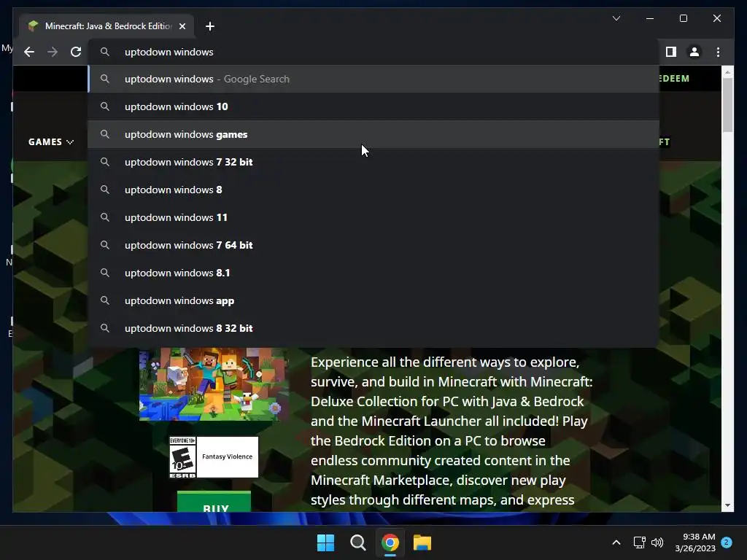This screenshot has height=560, width=747.
Task: Open the Chrome side panel icon
Action: point(671,52)
